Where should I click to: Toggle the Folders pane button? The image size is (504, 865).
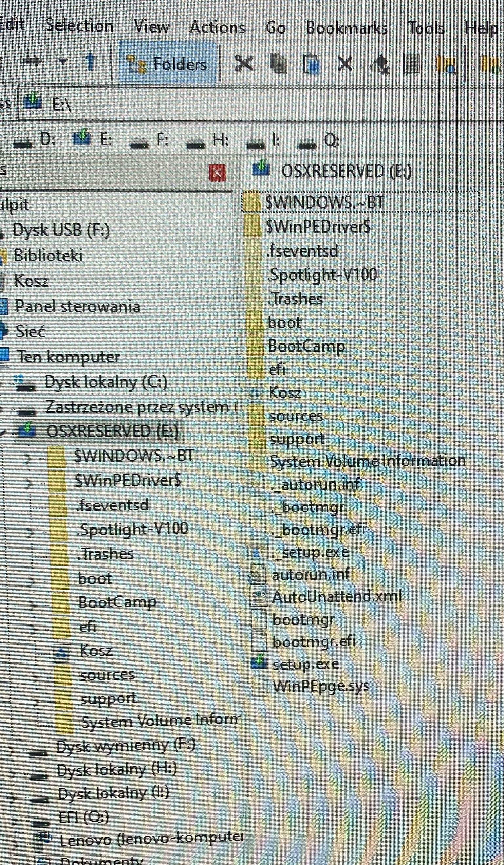(x=168, y=63)
